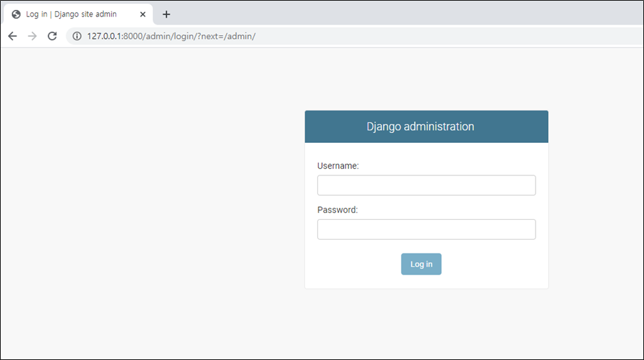Open the site information icon in address bar
Image resolution: width=644 pixels, height=360 pixels.
[77, 36]
